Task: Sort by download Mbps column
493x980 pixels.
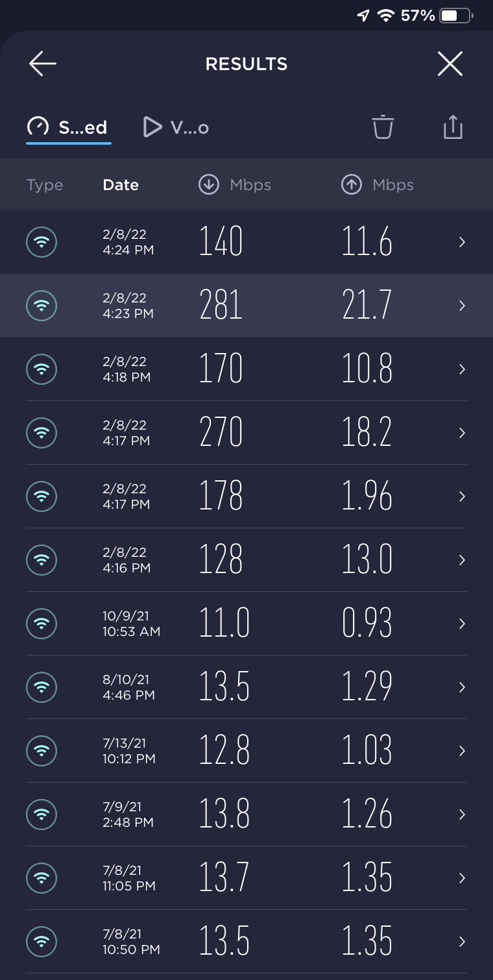Action: click(235, 185)
